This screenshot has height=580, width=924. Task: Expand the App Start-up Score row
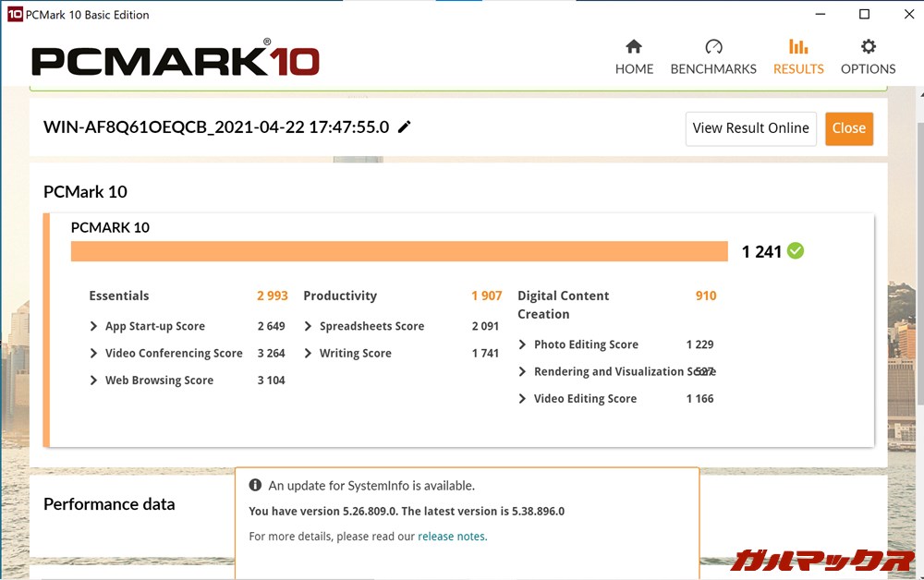pos(94,326)
